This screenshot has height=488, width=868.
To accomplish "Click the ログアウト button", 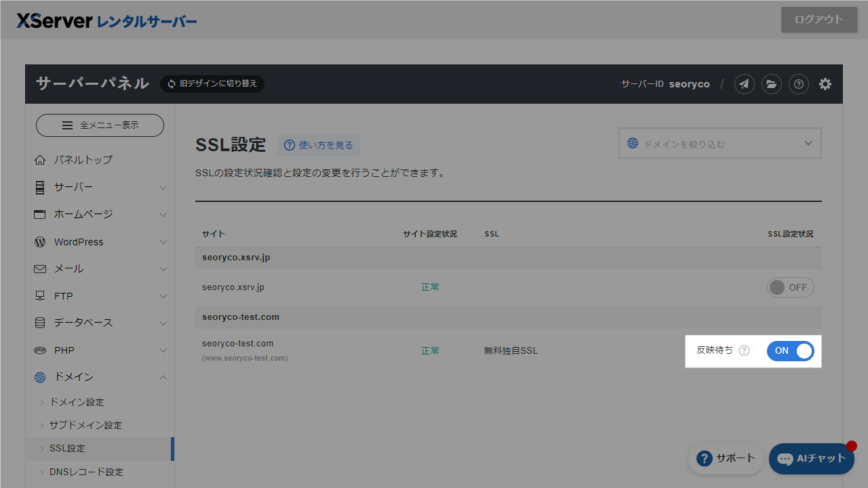I will (x=818, y=20).
